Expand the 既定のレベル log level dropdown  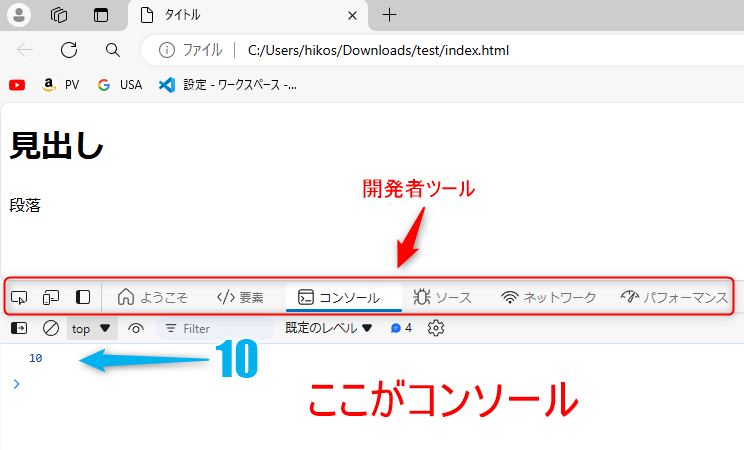[x=328, y=328]
